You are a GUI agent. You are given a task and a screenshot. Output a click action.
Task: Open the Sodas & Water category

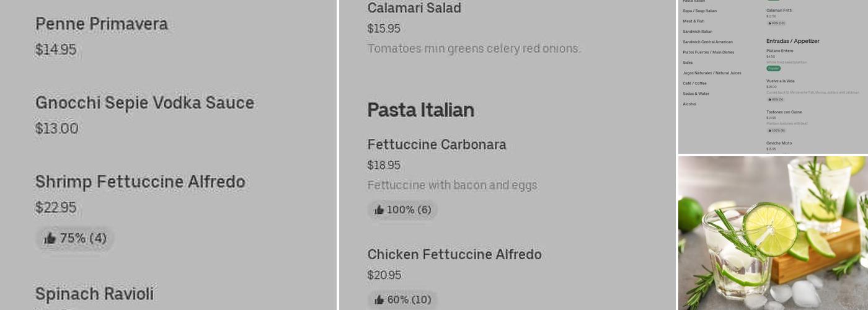click(696, 94)
